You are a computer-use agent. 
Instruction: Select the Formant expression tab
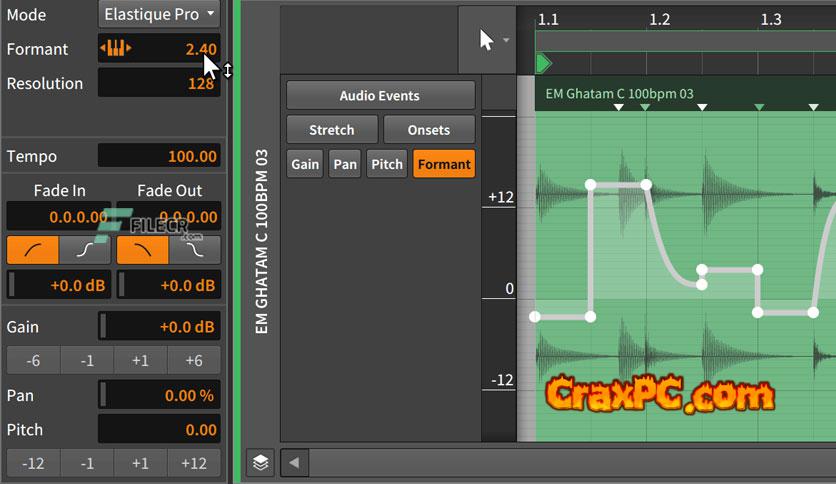click(444, 164)
